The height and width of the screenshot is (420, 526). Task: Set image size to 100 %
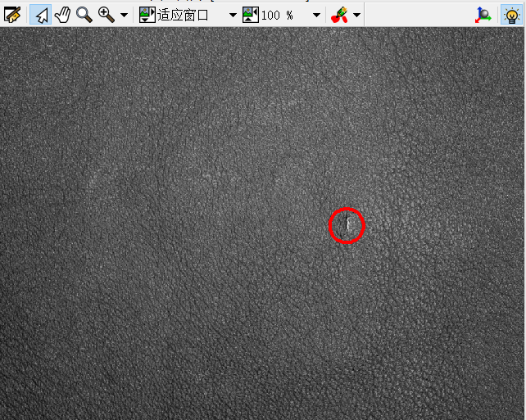coord(268,15)
